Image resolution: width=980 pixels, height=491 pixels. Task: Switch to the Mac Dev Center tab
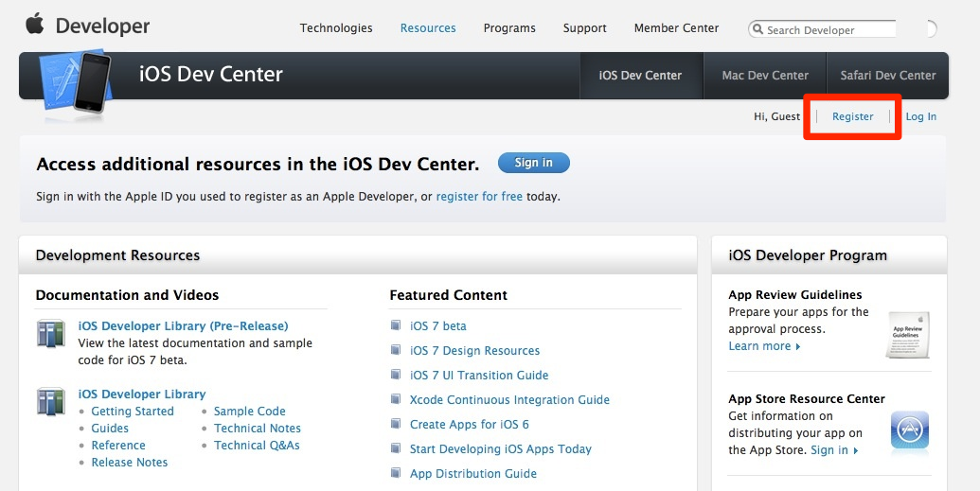tap(765, 76)
